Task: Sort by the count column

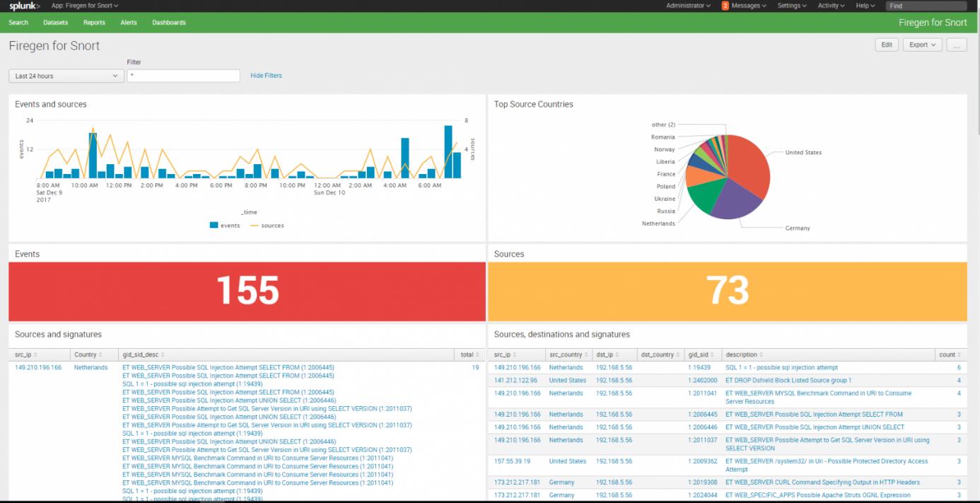Action: click(950, 354)
